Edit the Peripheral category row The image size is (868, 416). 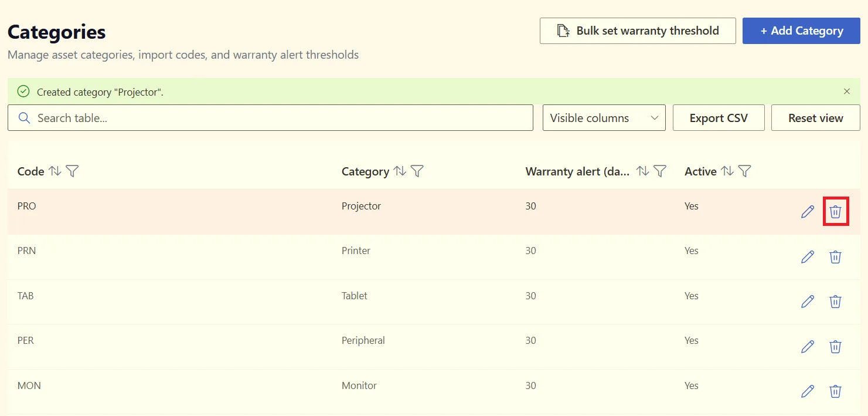click(x=808, y=346)
